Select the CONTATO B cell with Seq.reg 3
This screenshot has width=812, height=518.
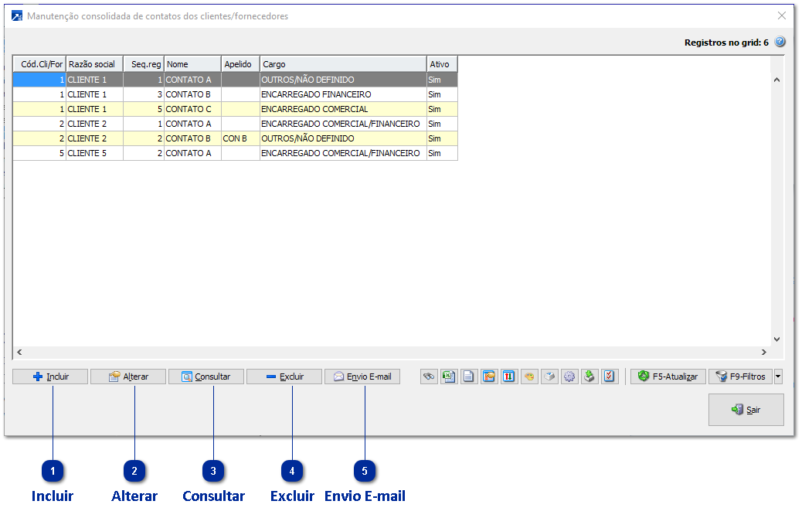192,94
